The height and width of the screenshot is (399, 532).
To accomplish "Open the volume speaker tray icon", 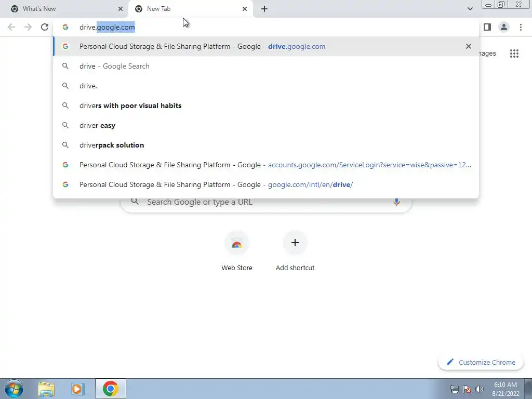I will [x=479, y=389].
